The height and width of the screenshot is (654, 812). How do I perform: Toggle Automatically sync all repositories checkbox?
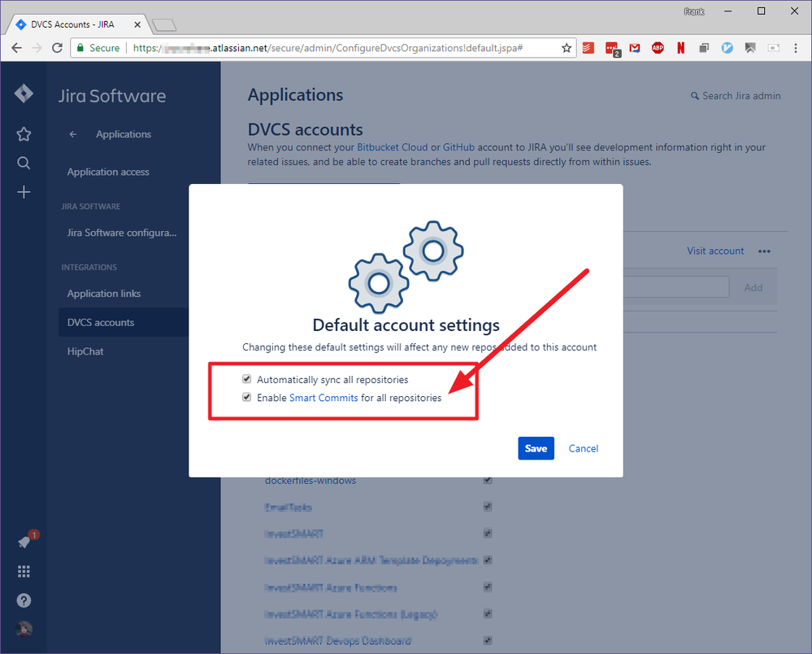[247, 379]
